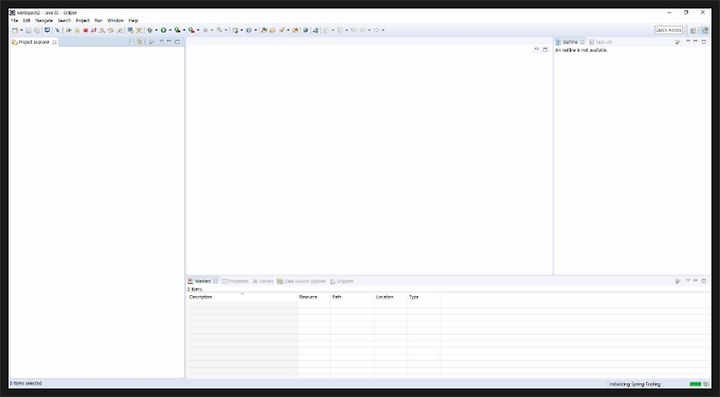Click '0 items selected' status text
This screenshot has height=397, width=720.
(26, 383)
